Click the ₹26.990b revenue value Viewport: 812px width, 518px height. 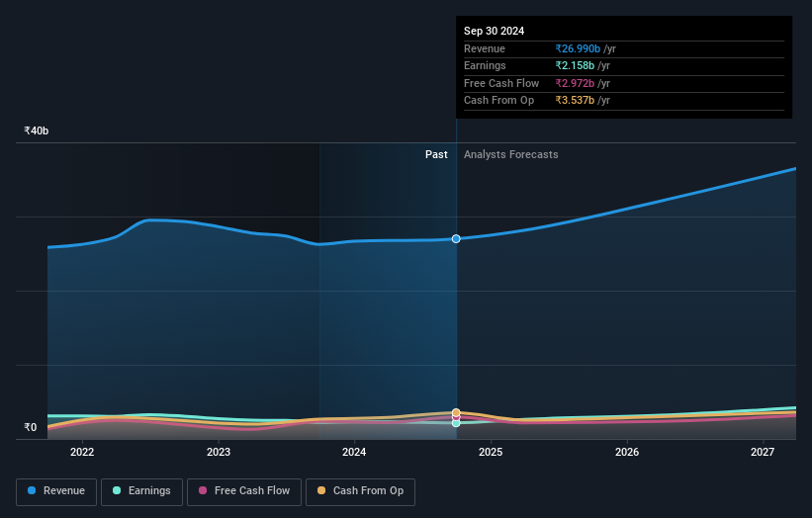tap(578, 48)
